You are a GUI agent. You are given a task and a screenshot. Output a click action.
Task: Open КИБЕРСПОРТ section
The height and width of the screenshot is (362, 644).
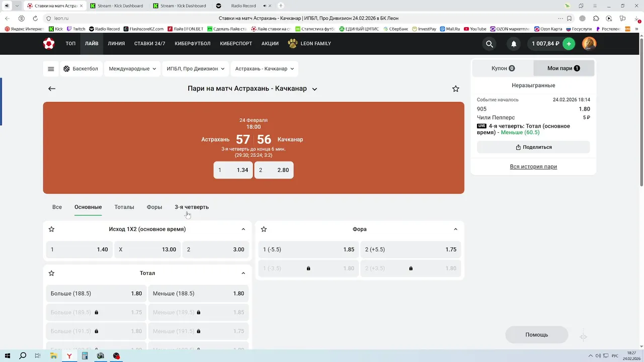pos(236,44)
